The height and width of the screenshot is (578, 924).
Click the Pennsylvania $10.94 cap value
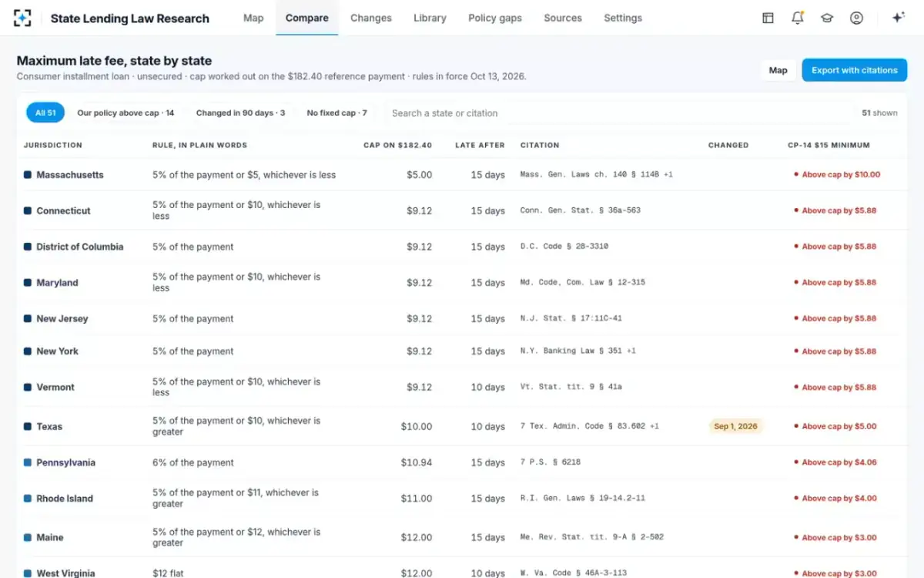click(x=417, y=462)
